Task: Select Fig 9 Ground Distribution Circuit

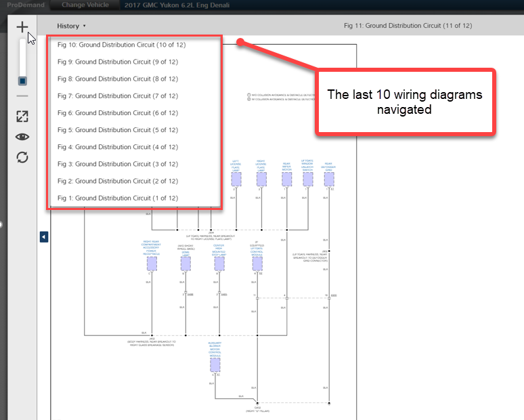Action: 117,62
